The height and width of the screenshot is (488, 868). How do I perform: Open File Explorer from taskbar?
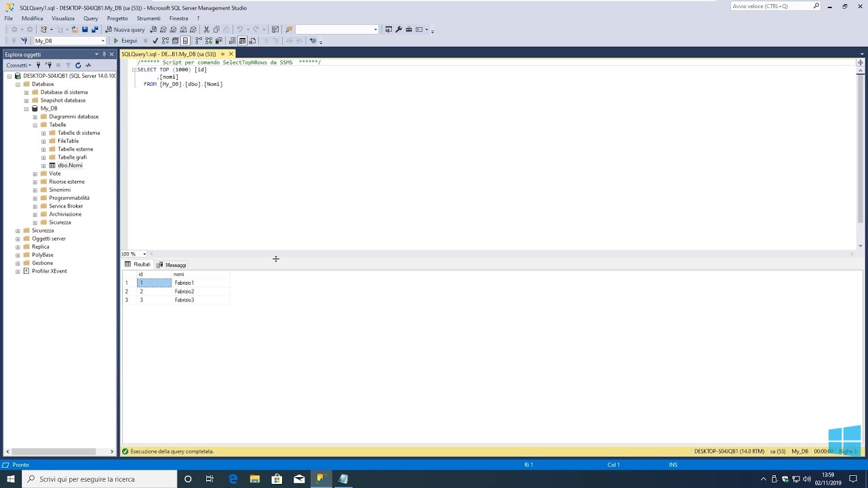click(255, 479)
